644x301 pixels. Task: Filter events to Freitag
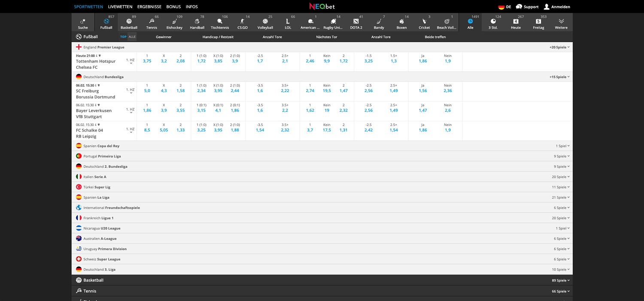pos(538,22)
